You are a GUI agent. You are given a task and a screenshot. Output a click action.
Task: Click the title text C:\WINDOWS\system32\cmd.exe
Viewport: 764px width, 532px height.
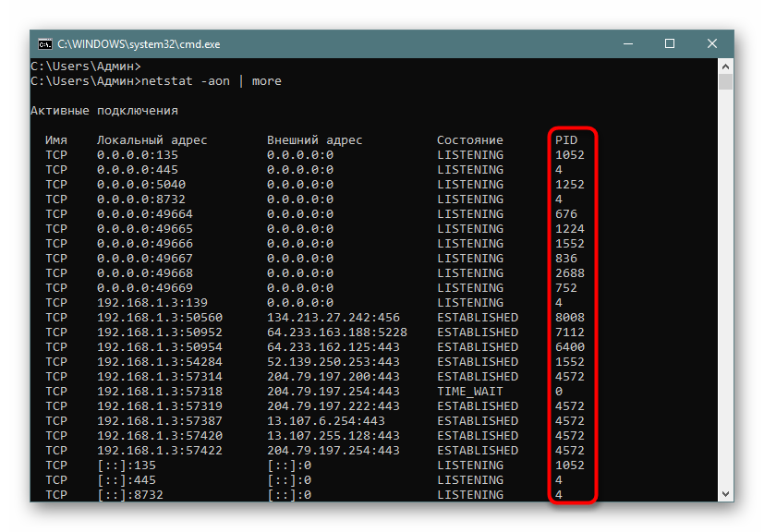point(139,44)
